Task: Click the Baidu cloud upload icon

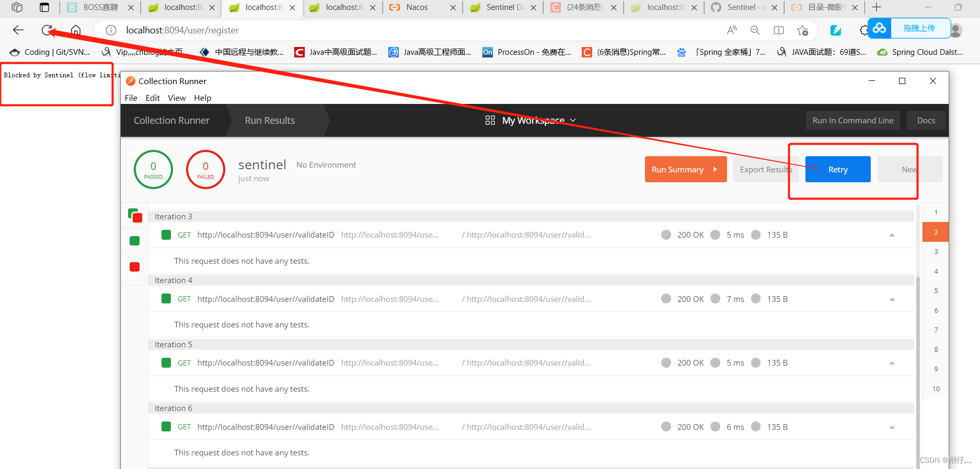Action: 880,28
